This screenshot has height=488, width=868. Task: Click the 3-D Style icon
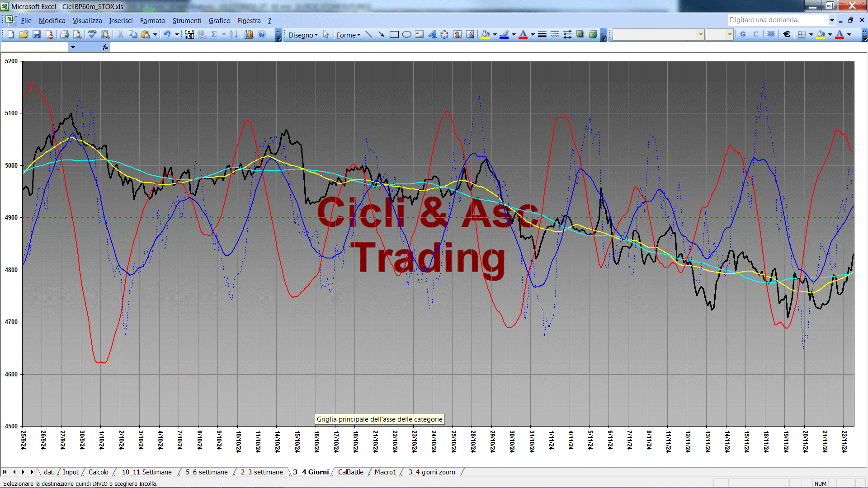(593, 34)
